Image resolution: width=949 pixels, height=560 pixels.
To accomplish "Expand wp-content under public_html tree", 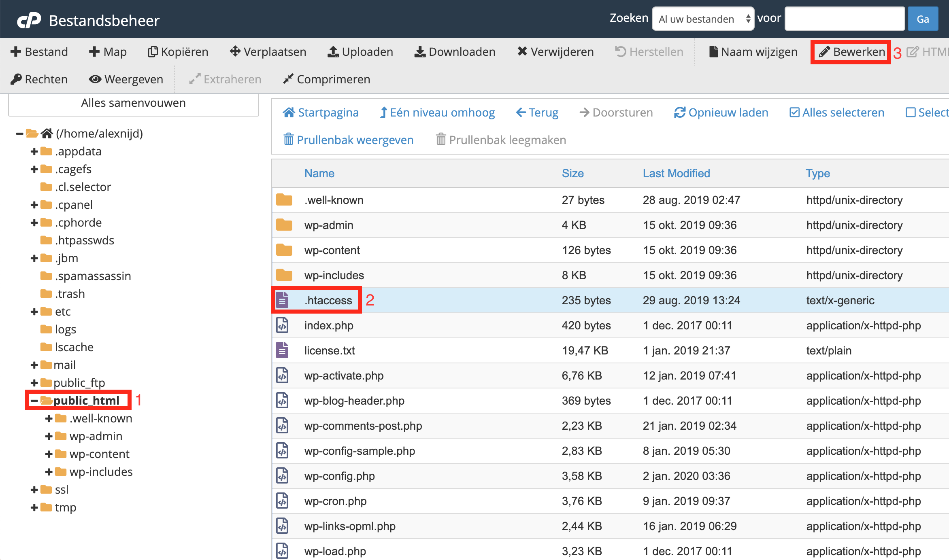I will point(49,454).
